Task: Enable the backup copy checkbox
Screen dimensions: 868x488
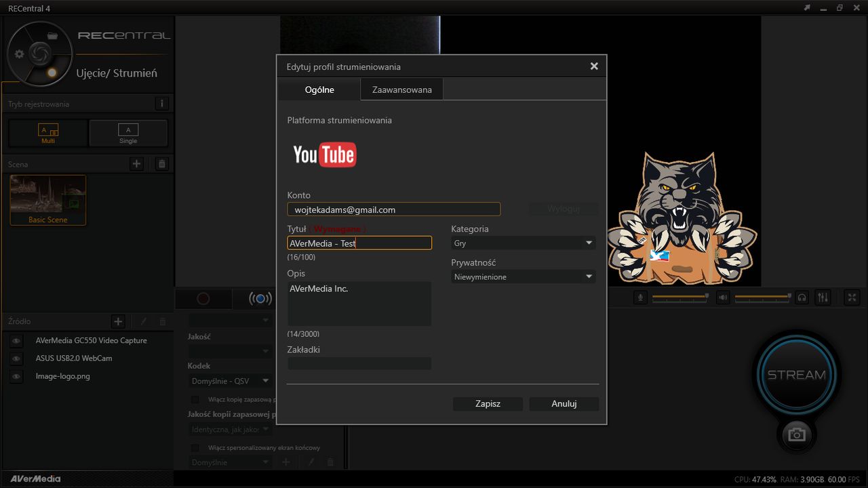Action: pyautogui.click(x=195, y=399)
